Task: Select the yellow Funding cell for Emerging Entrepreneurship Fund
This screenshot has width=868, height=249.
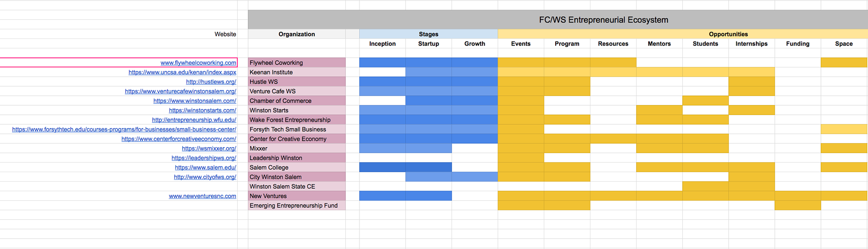Action: (x=797, y=206)
